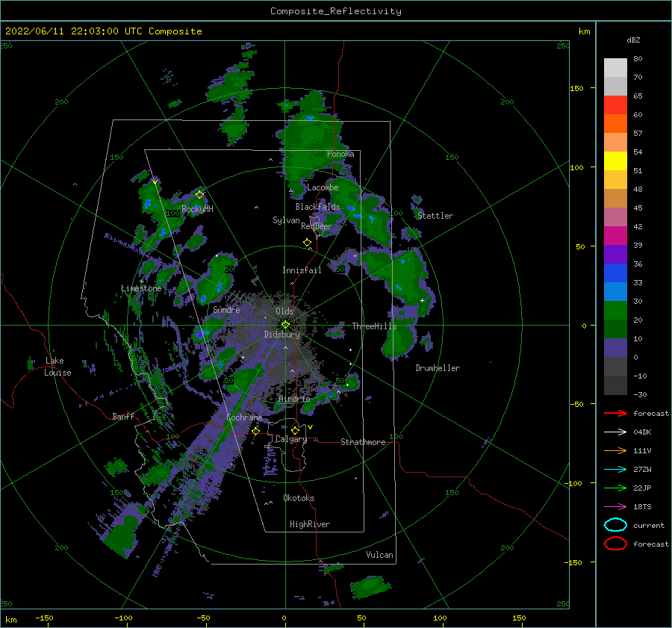Click the km unit label at top right
This screenshot has height=628, width=672.
coord(584,31)
